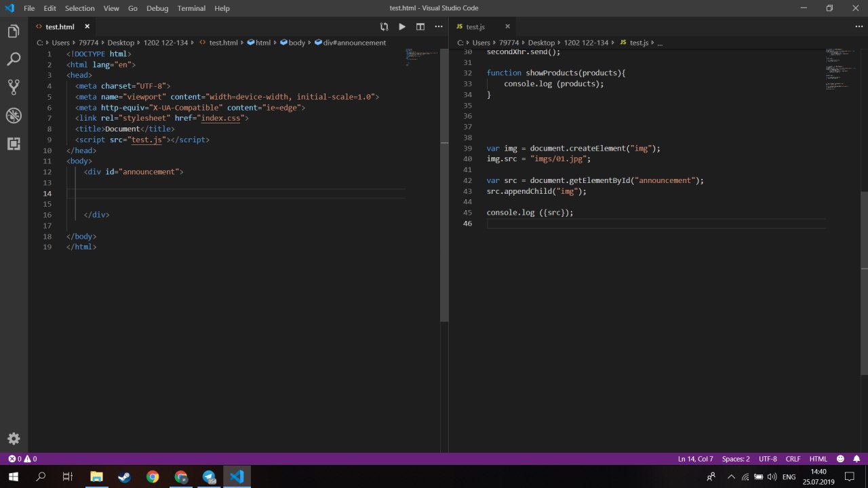Viewport: 868px width, 488px height.
Task: Open the Debug view in activity bar
Action: click(14, 115)
